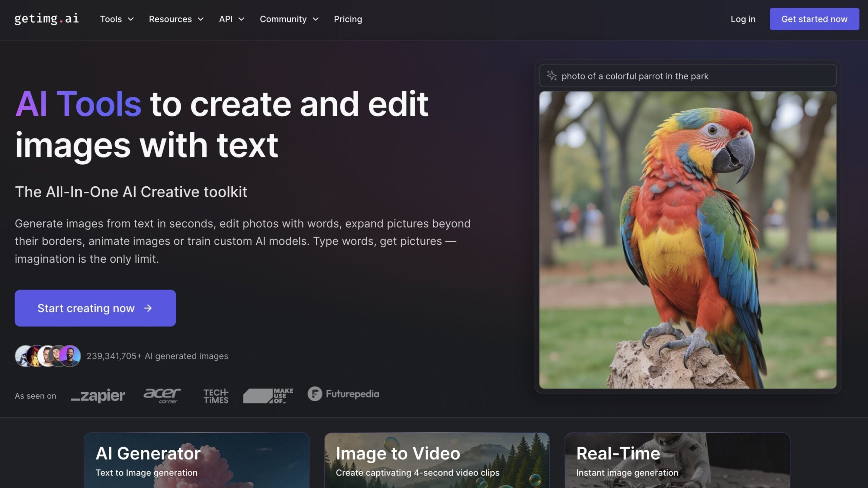Click the user avatars cluster
The image size is (868, 488).
(x=48, y=356)
